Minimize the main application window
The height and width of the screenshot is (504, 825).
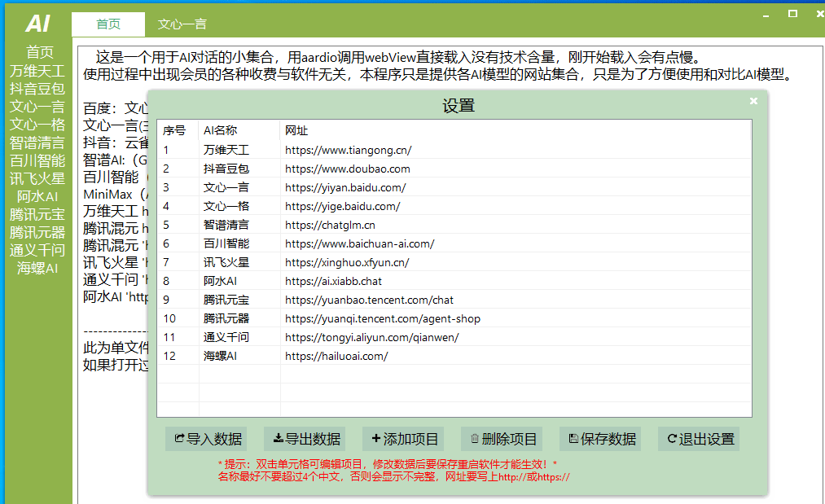pyautogui.click(x=766, y=15)
